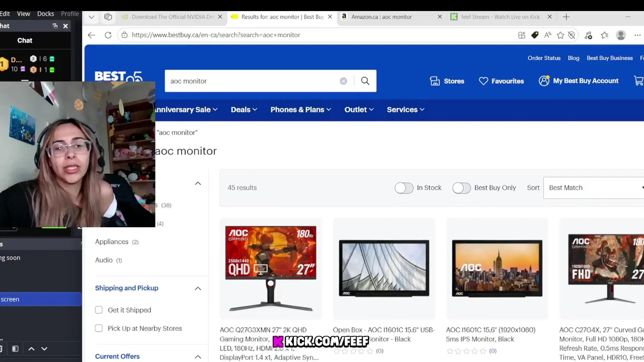
Task: Close the NVIDIA driver download tab
Action: [x=220, y=17]
